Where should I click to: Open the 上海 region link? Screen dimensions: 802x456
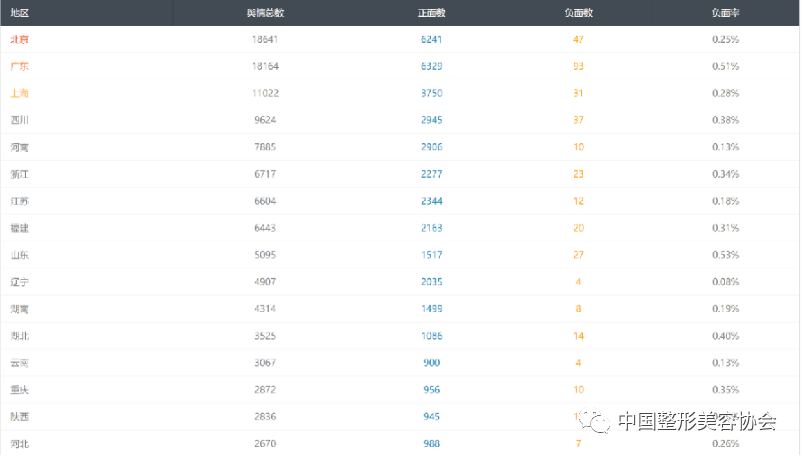[x=19, y=93]
